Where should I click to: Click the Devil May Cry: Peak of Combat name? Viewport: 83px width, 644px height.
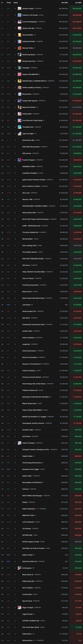[33, 548]
